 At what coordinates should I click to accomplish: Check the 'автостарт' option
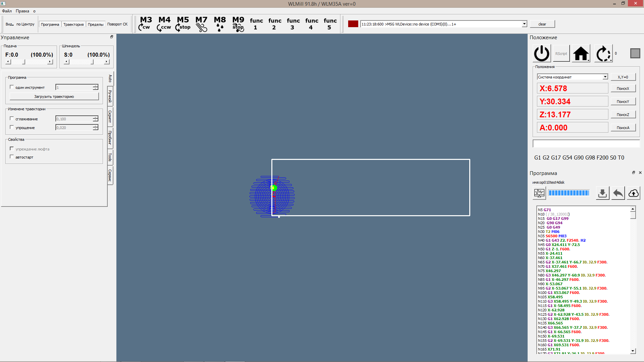12,157
